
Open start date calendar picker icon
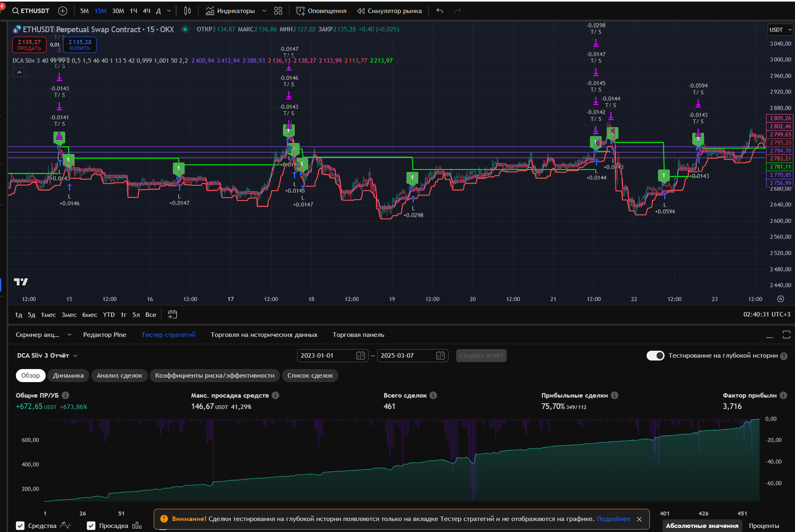click(x=360, y=356)
